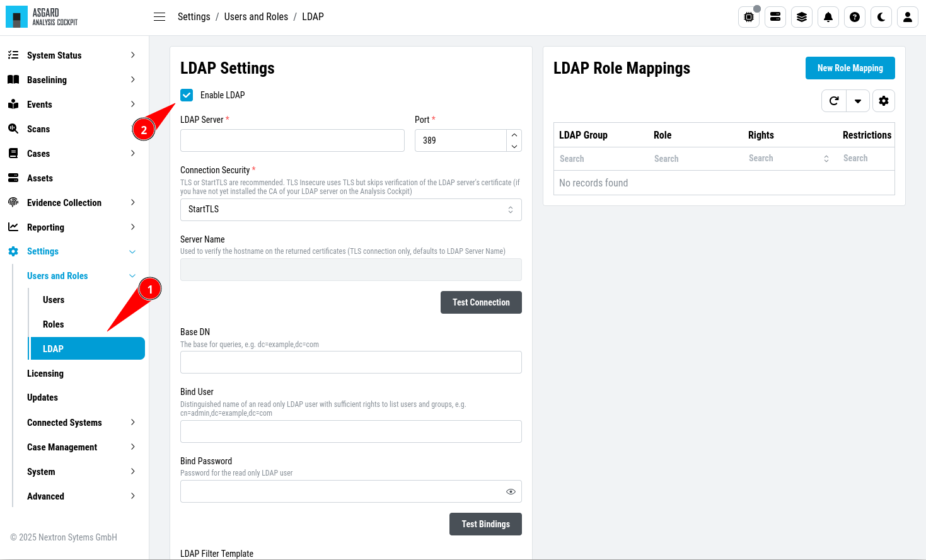This screenshot has width=926, height=560.
Task: Click the Reporting chart icon
Action: [x=13, y=227]
